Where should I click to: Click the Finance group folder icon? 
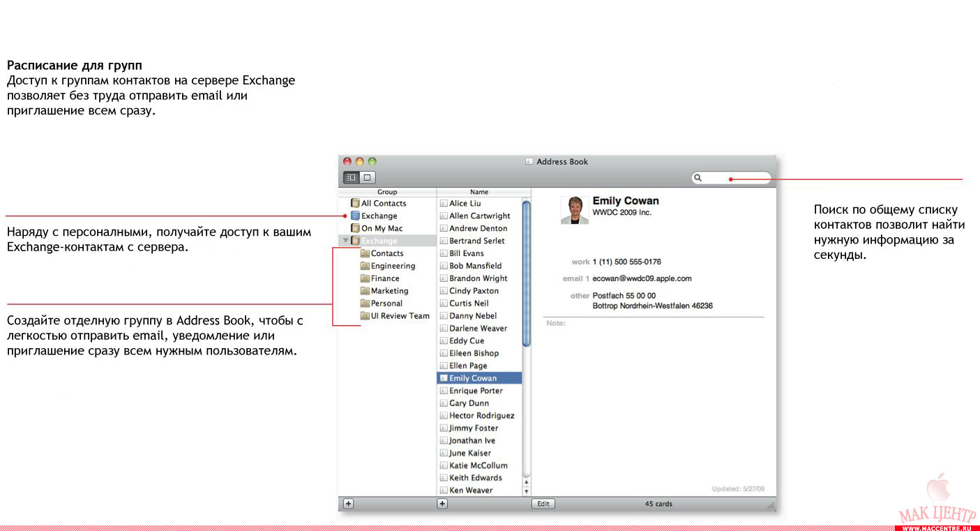coord(365,278)
